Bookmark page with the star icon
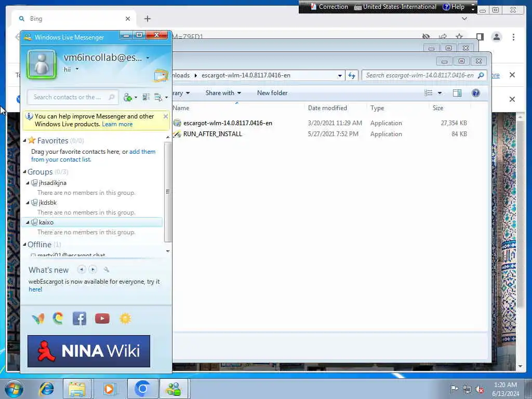This screenshot has width=532, height=399. coord(459,37)
